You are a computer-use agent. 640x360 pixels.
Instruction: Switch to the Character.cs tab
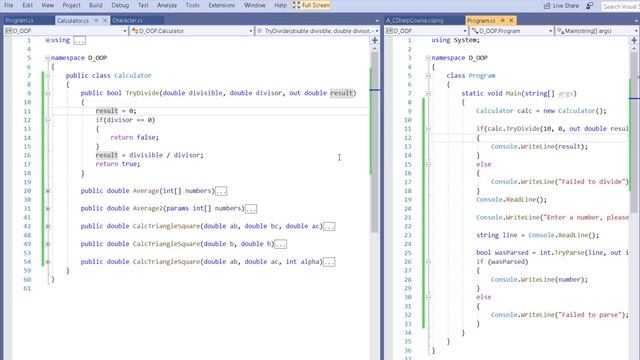pos(127,20)
